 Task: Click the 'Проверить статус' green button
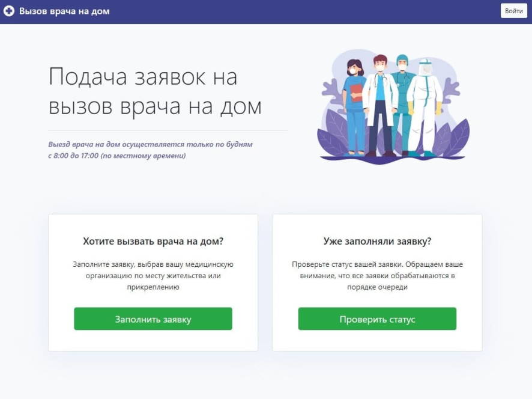[x=377, y=318]
